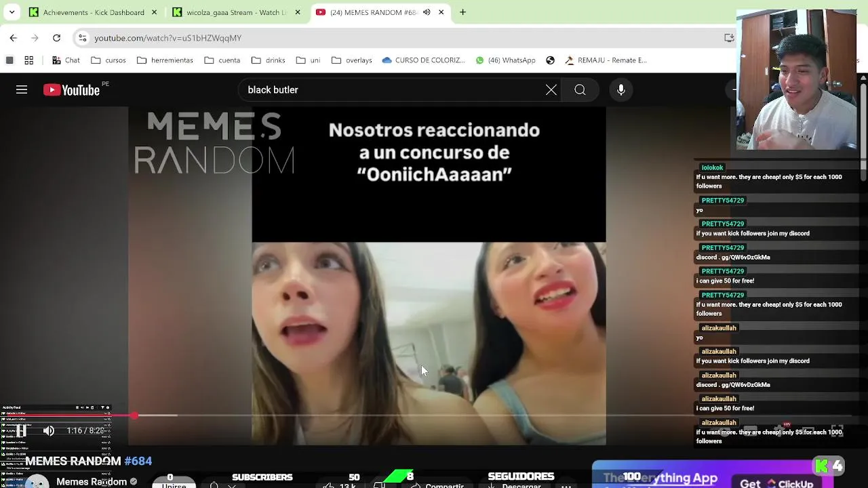This screenshot has height=488, width=868.
Task: Click the Descargar download button
Action: click(514, 484)
